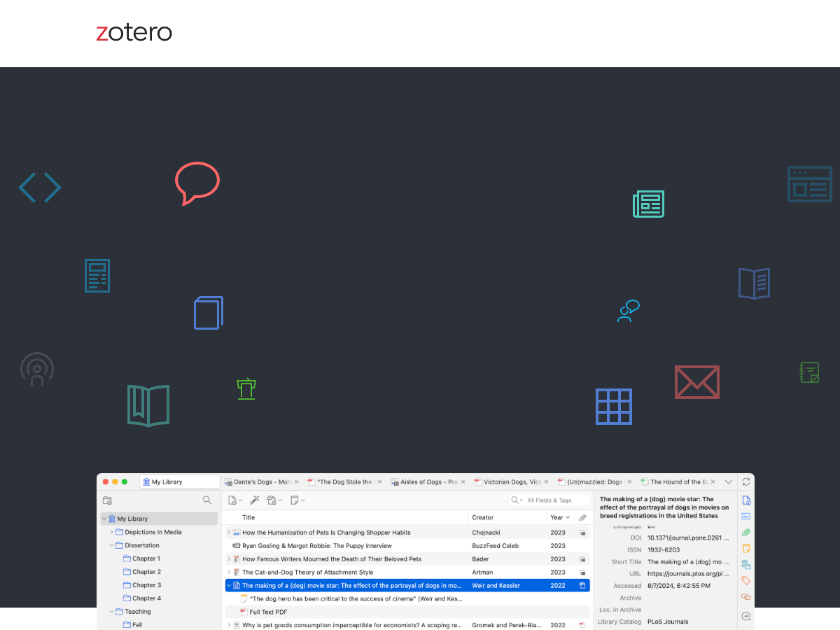
Task: Jump to Related section in side nav
Action: [x=746, y=597]
